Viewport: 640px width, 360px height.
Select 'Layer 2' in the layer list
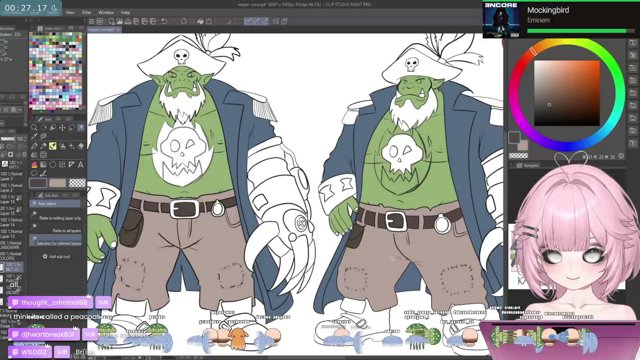pyautogui.click(x=12, y=188)
